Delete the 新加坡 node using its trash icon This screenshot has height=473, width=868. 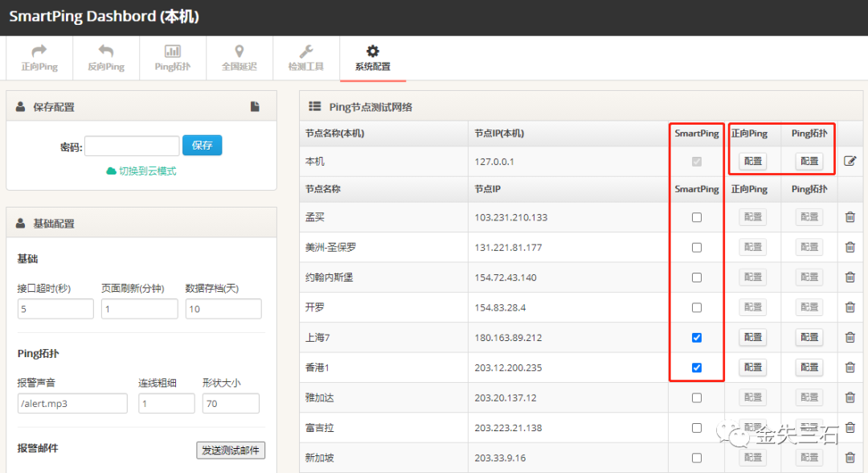[x=850, y=457]
